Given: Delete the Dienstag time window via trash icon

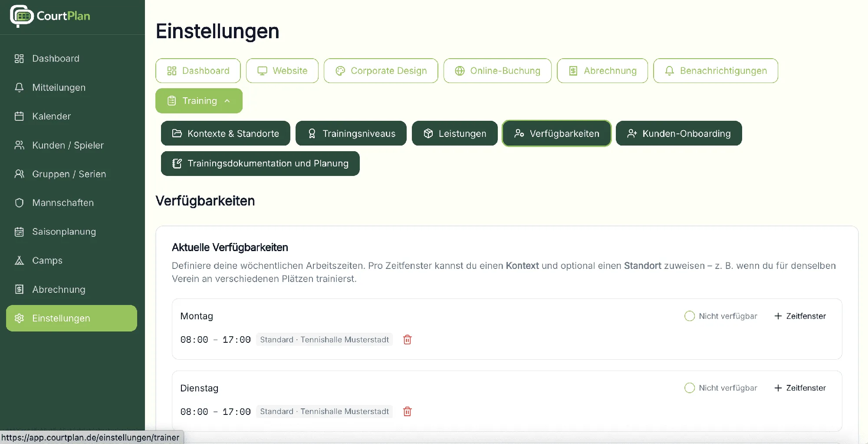Looking at the screenshot, I should (407, 411).
